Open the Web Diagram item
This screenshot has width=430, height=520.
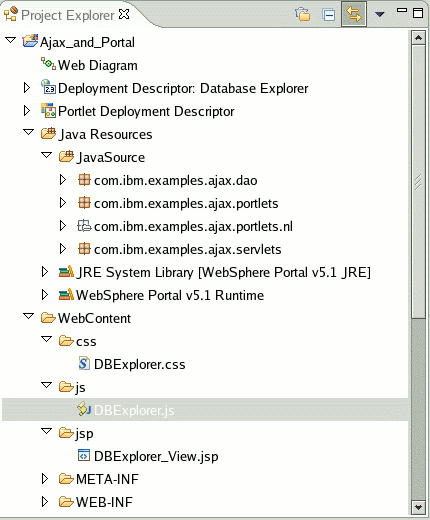click(x=97, y=65)
